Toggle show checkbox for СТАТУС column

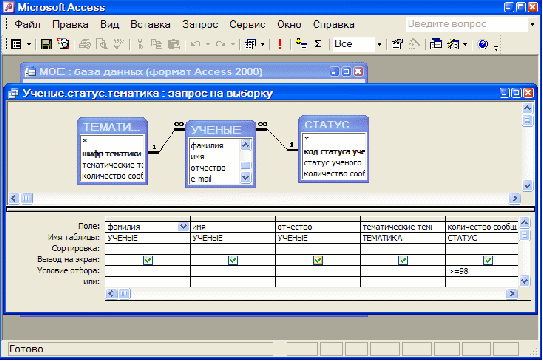[x=488, y=260]
